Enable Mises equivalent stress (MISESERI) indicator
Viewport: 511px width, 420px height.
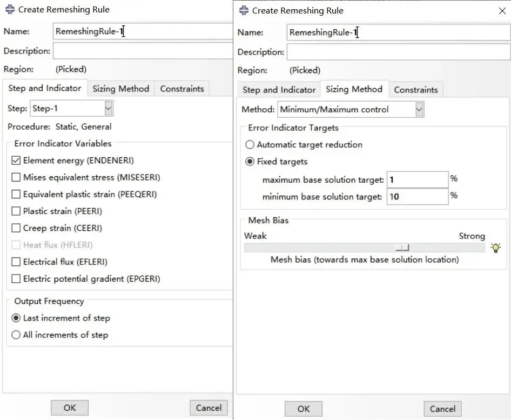[16, 177]
